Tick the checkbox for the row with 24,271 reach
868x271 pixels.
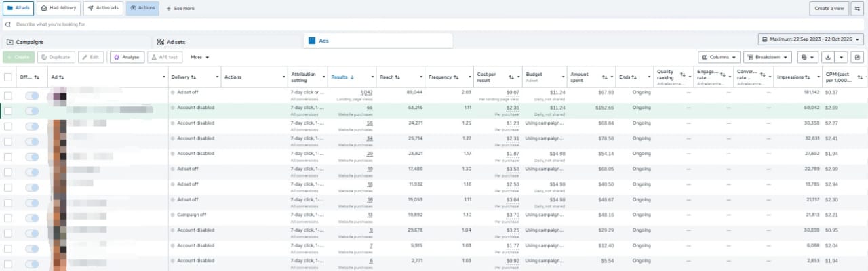click(8, 126)
